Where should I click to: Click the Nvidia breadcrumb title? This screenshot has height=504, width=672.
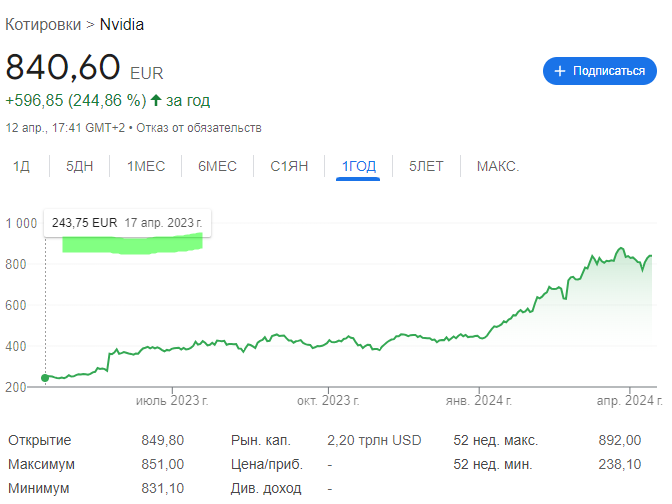click(x=122, y=25)
